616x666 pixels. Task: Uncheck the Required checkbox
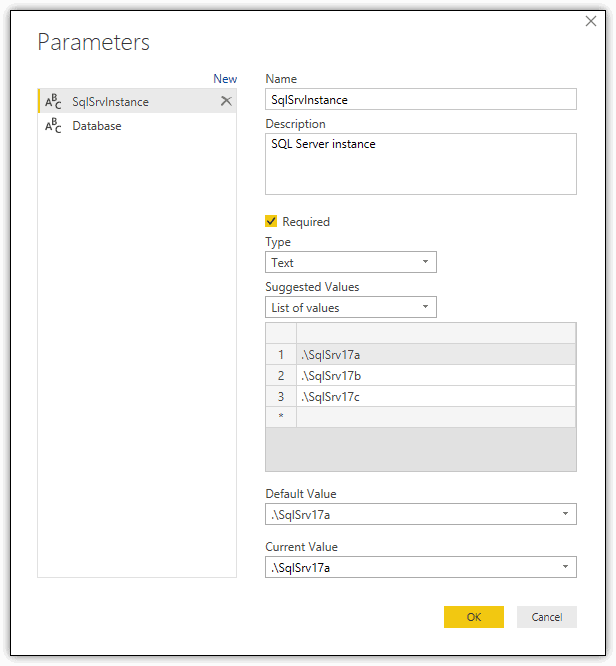pyautogui.click(x=271, y=221)
